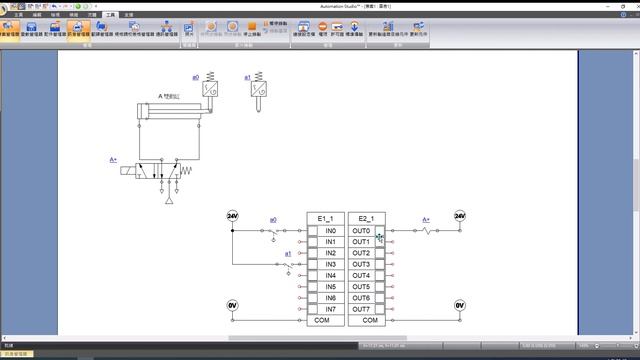Toggle the IN2 indicator box on E1_1

(x=313, y=253)
